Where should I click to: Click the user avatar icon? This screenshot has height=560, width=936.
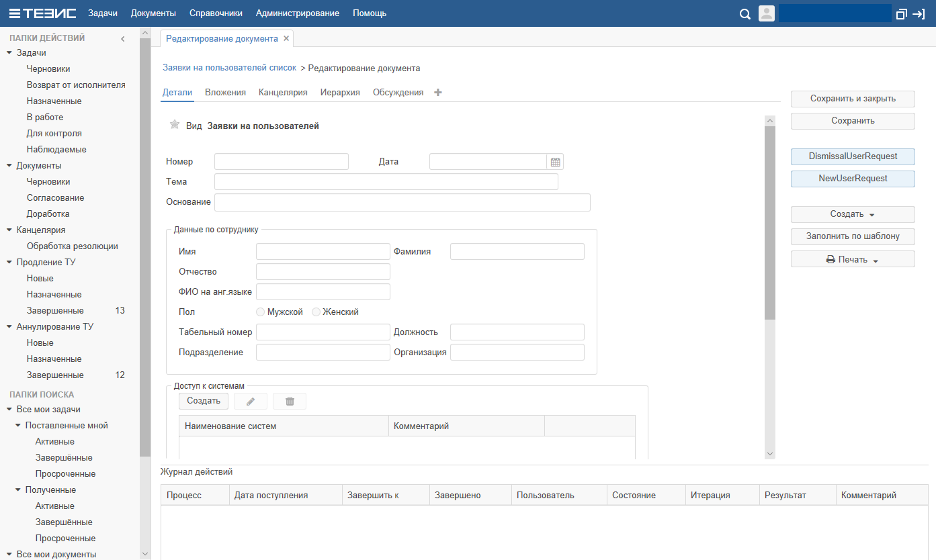767,13
